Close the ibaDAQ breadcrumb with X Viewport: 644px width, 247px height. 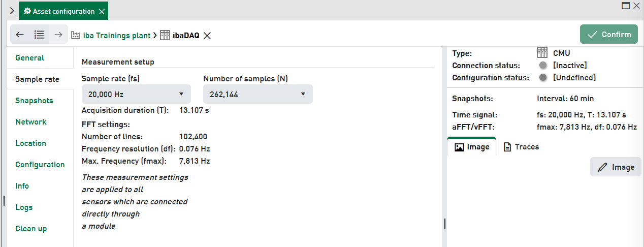click(x=207, y=36)
